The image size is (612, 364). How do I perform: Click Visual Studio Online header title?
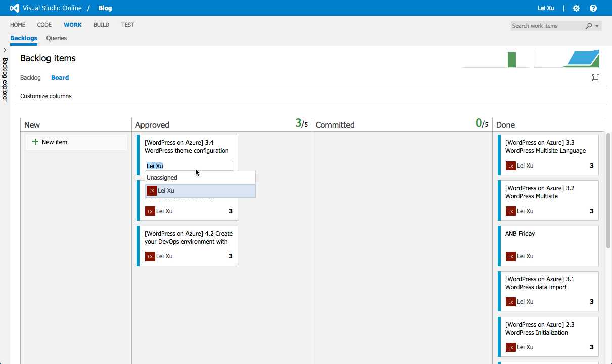click(x=52, y=8)
